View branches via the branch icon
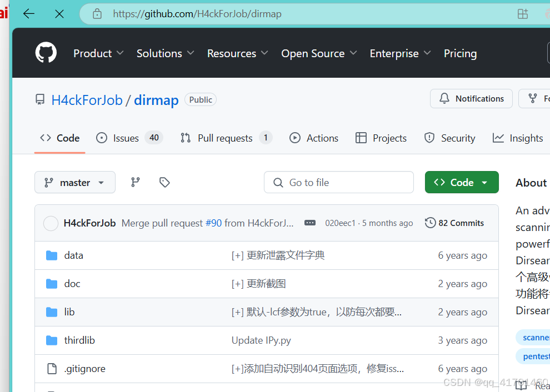Viewport: 550px width, 392px height. pos(136,182)
